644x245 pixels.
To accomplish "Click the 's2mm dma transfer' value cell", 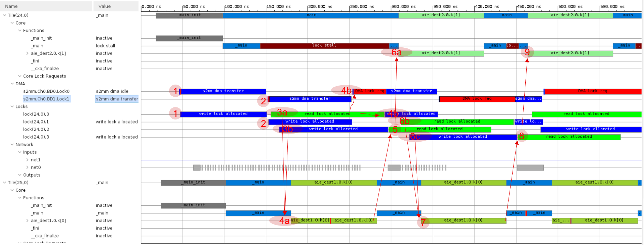I will [117, 99].
